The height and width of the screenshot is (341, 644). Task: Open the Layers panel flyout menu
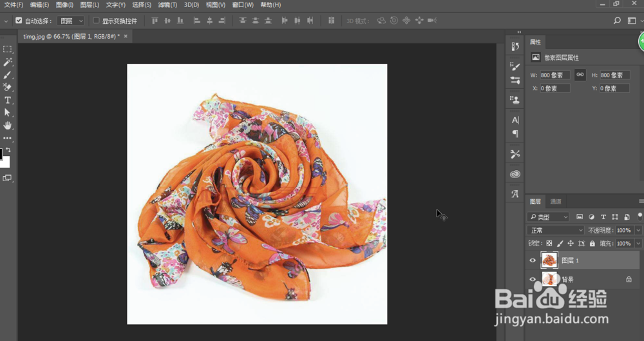click(641, 201)
